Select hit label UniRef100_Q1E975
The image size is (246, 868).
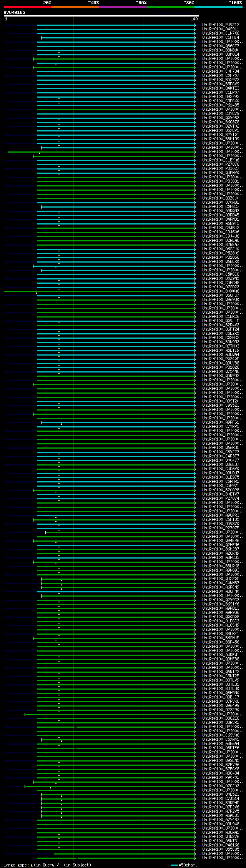[221, 477]
